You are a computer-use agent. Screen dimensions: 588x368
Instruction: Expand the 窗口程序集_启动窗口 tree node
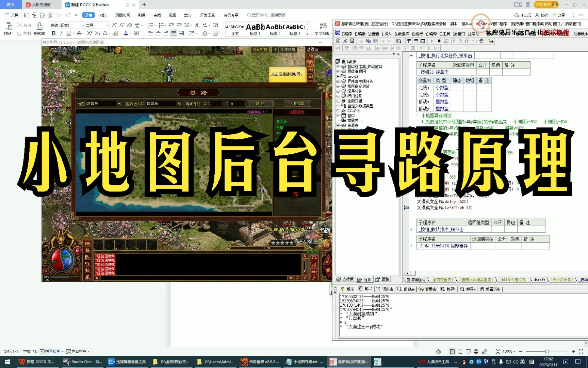click(338, 67)
